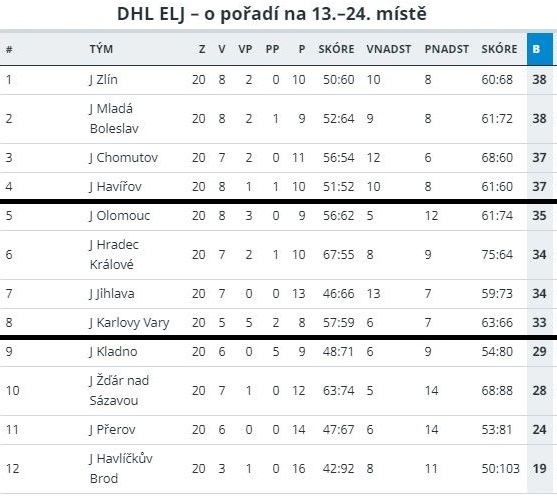
Task: Select the # rank column header
Action: point(9,49)
